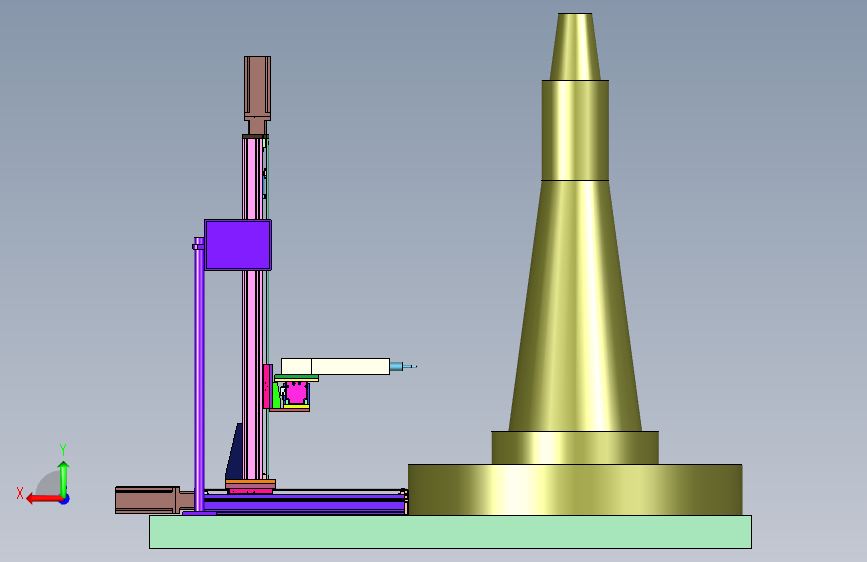
Task: Click the green "Y" axis label
Action: (62, 450)
